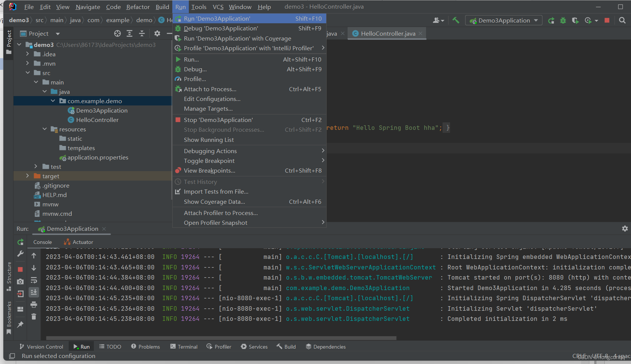The width and height of the screenshot is (631, 364).
Task: Open Project panel settings gear
Action: tap(157, 33)
